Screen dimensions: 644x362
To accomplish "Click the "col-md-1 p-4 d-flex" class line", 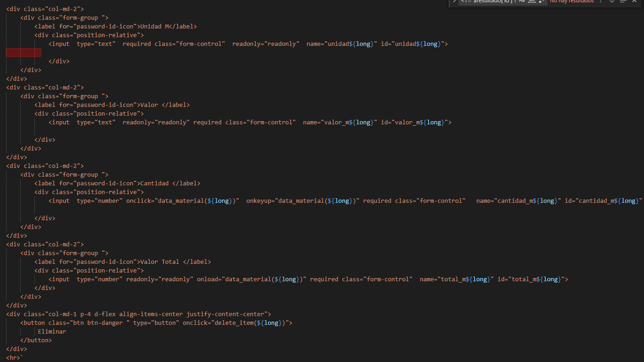I will click(x=138, y=314).
